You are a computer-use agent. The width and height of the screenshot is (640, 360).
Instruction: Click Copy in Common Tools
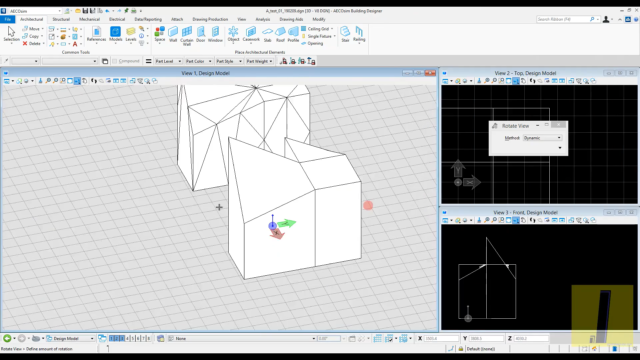click(31, 36)
